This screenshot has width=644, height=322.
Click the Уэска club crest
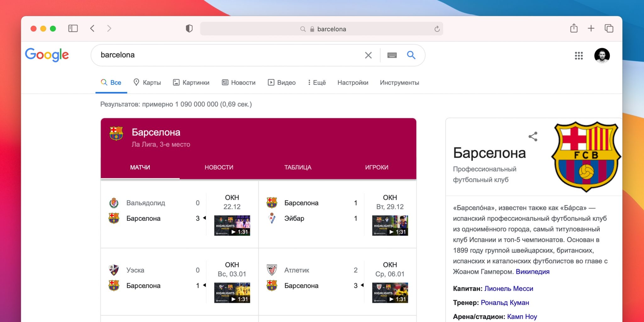(114, 270)
